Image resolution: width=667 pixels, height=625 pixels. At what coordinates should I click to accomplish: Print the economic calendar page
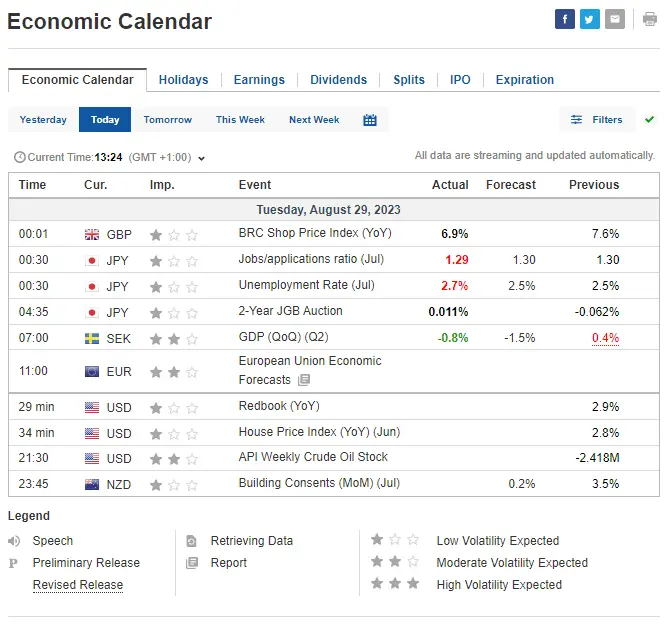point(650,19)
